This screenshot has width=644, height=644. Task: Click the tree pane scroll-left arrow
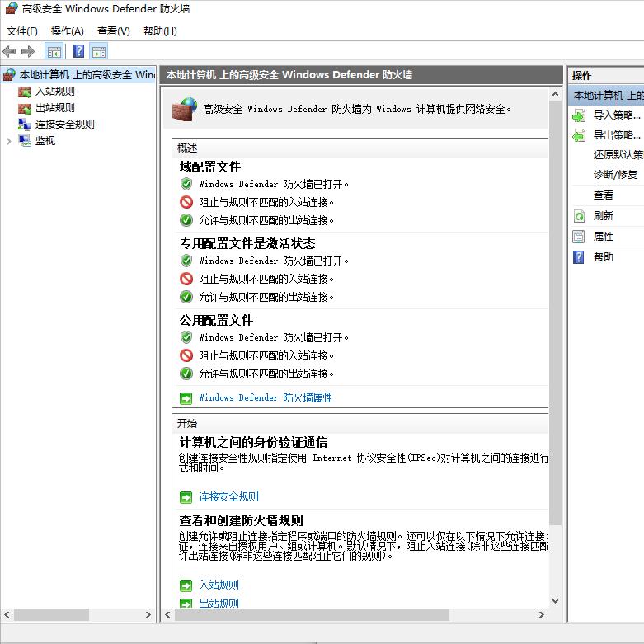(7, 615)
